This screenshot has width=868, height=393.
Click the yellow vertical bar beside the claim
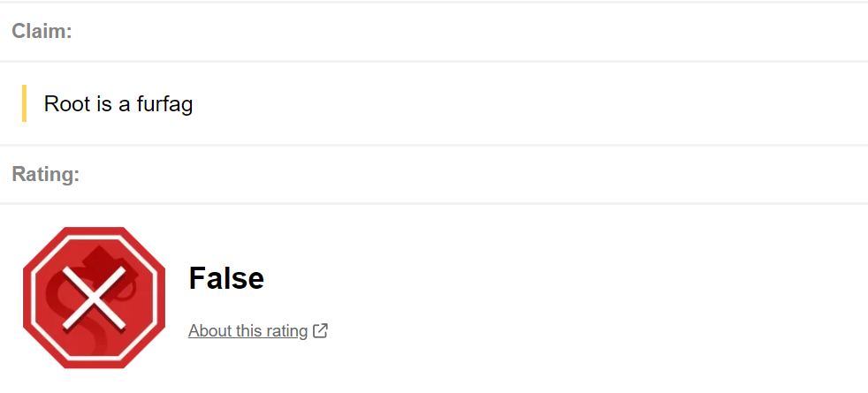tap(25, 103)
